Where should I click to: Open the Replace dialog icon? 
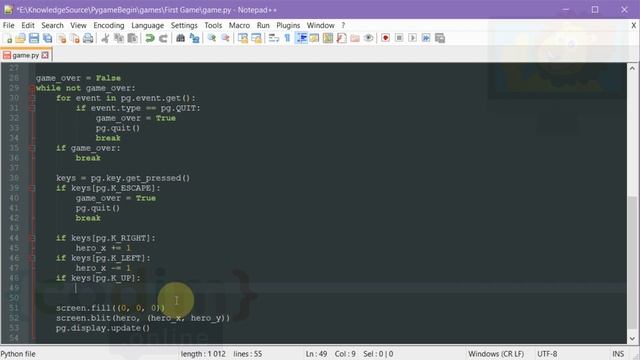pos(195,38)
